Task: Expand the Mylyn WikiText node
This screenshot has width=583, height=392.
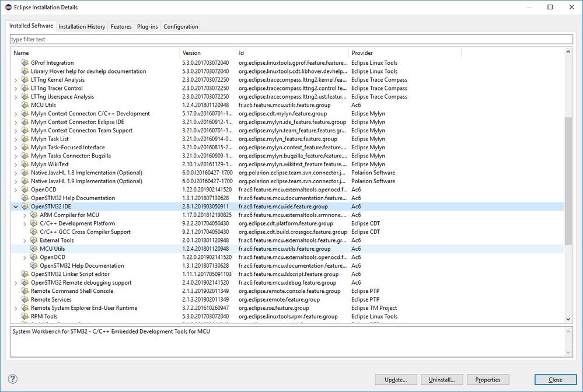Action: tap(16, 164)
